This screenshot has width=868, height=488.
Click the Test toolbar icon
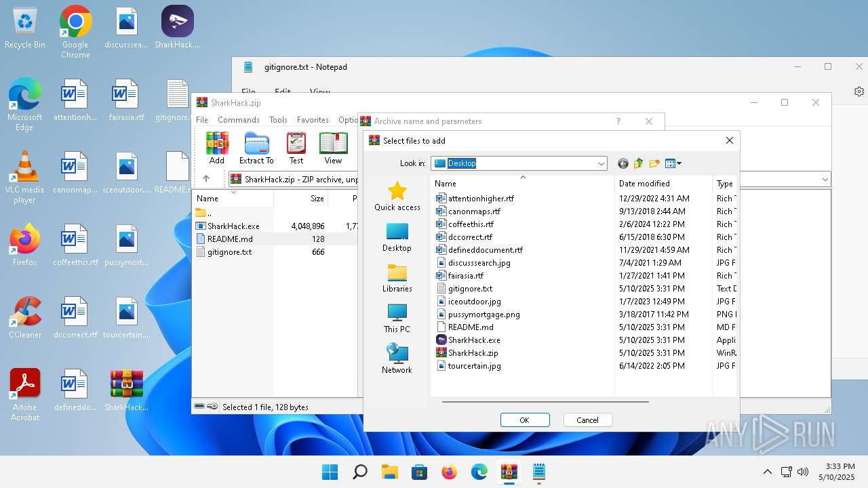tap(296, 148)
